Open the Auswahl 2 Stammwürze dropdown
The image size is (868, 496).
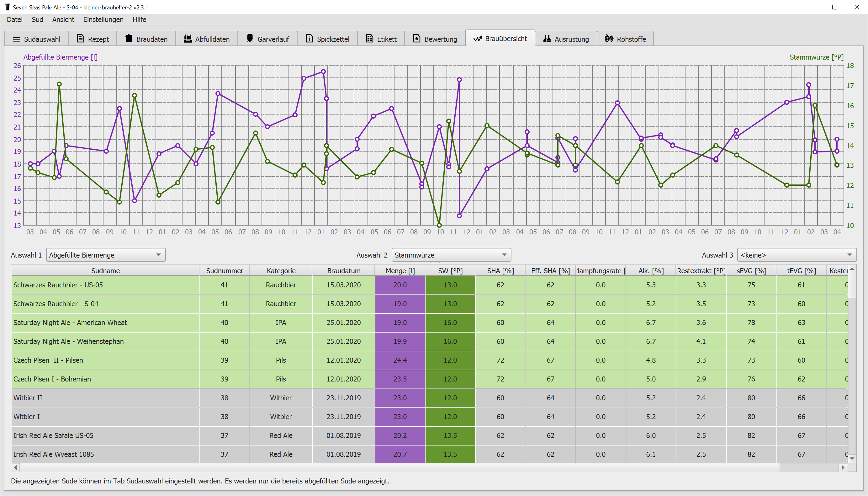point(451,255)
